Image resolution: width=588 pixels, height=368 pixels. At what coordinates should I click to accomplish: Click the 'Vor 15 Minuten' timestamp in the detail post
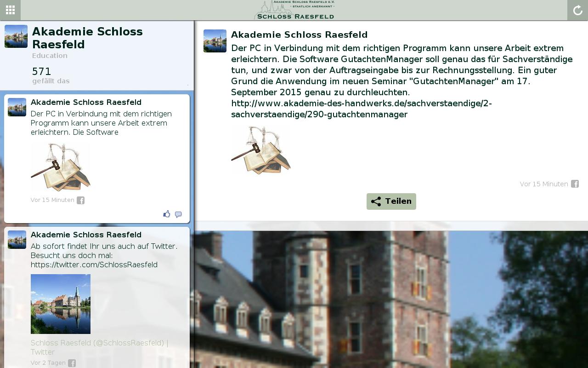pyautogui.click(x=544, y=184)
